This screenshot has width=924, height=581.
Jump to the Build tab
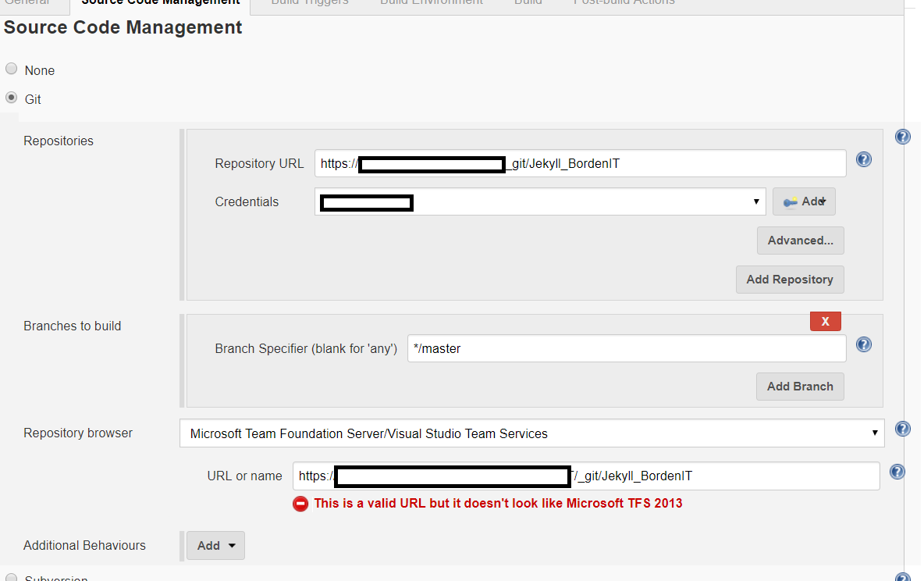[528, 2]
